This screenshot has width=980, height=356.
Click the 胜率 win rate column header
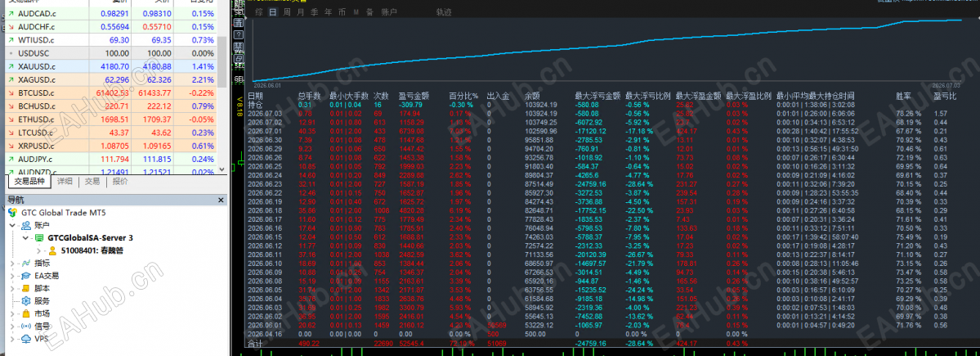pos(903,97)
